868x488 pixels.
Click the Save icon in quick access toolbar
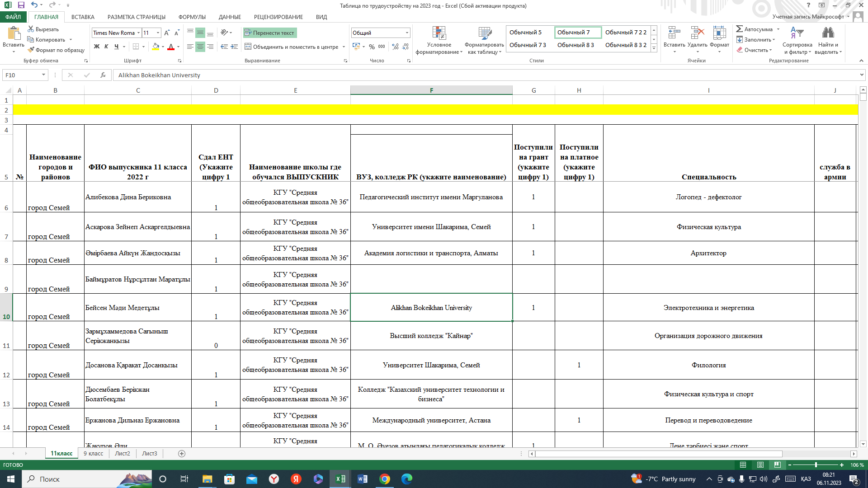21,5
